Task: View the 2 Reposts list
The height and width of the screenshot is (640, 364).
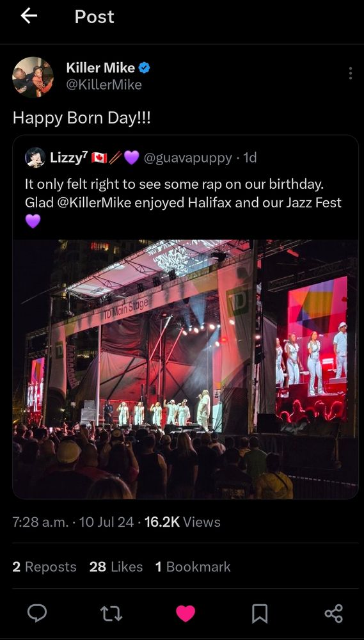Action: 45,567
